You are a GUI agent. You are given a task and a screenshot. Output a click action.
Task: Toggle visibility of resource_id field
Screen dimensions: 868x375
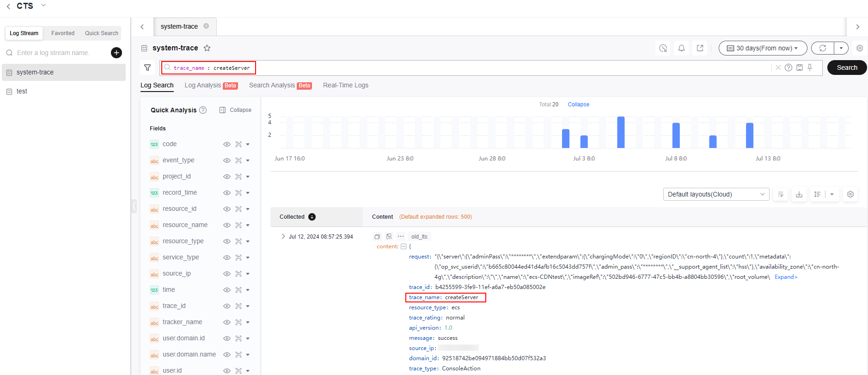coord(227,209)
